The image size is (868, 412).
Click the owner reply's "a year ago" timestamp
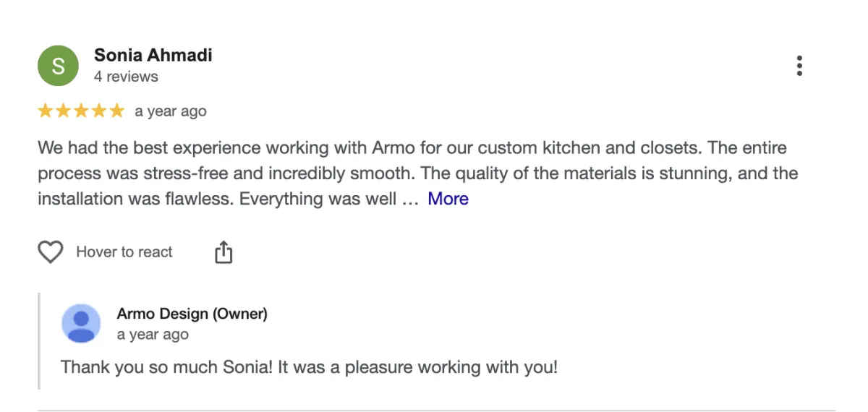pyautogui.click(x=153, y=335)
